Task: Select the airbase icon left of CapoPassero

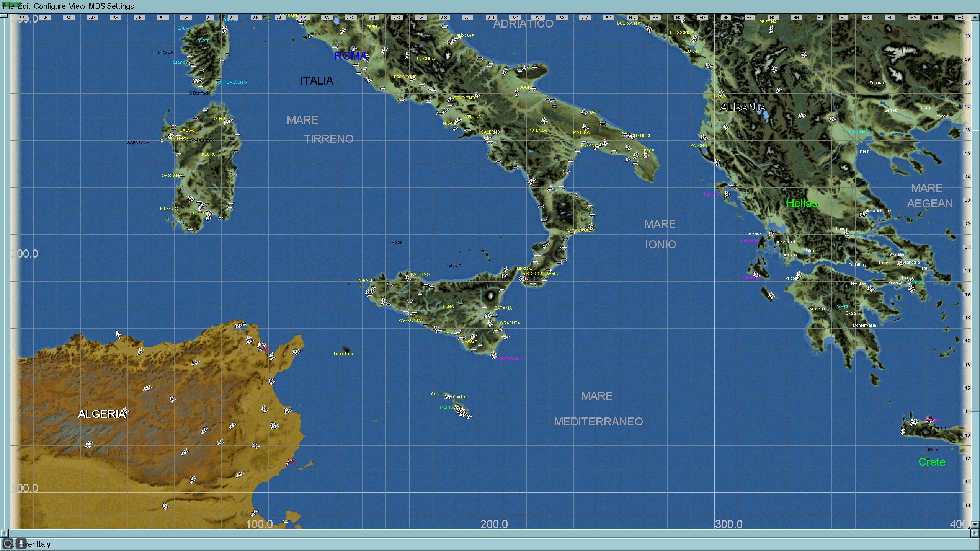Action: pos(493,356)
